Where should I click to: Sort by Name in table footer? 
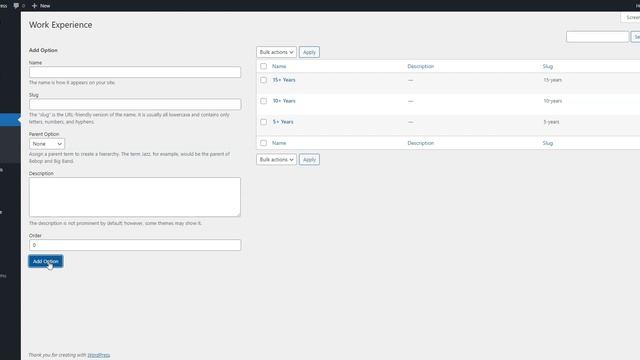(x=279, y=143)
